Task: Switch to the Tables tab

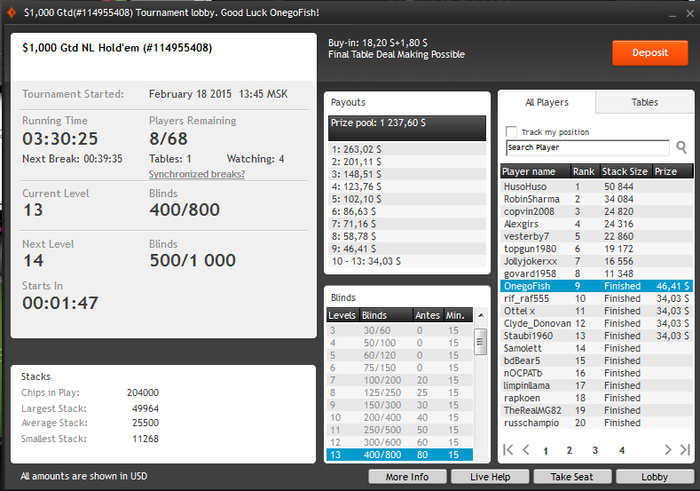Action: [x=644, y=102]
